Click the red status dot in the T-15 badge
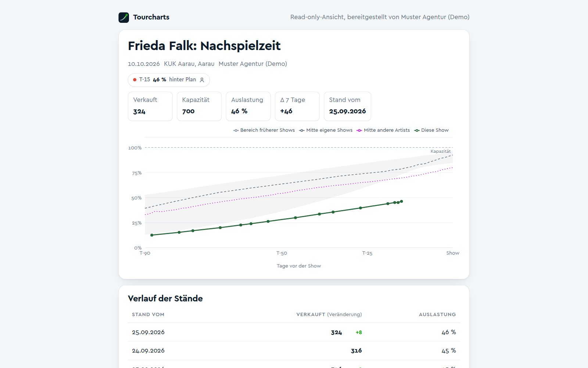 [135, 80]
